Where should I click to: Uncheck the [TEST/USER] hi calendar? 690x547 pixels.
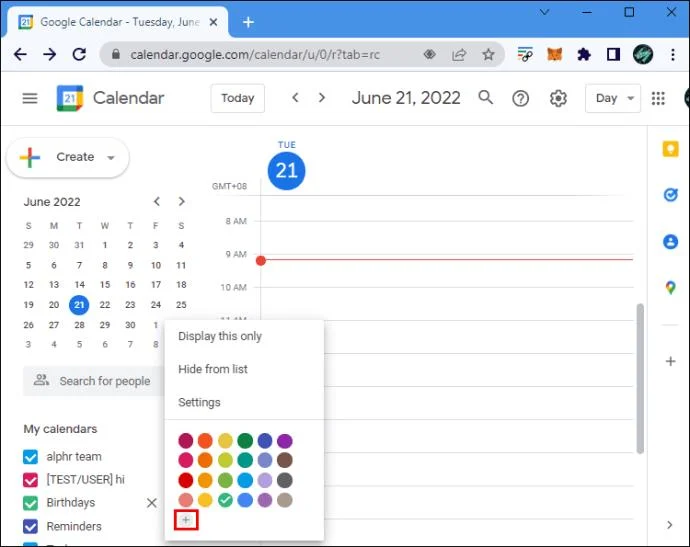[x=30, y=480]
